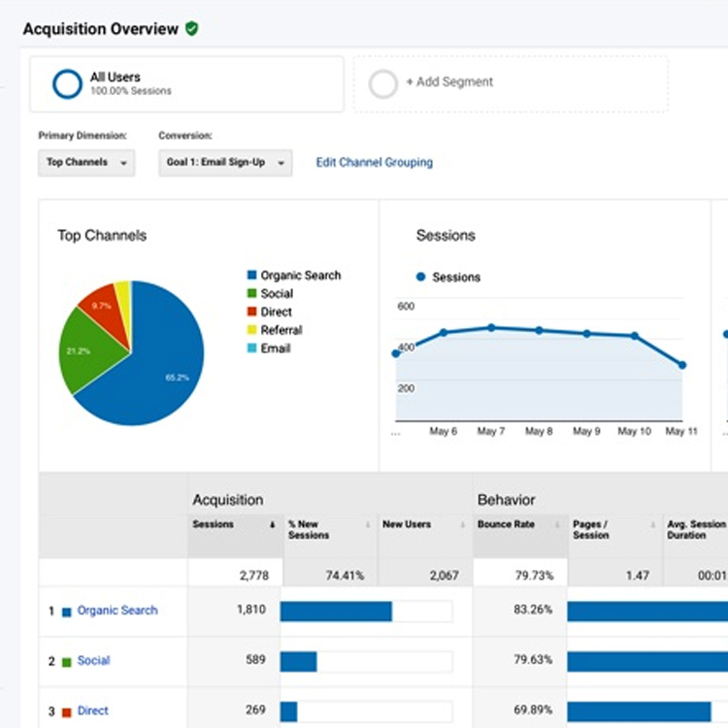Click the green verified shield icon
The width and height of the screenshot is (728, 728).
click(192, 29)
